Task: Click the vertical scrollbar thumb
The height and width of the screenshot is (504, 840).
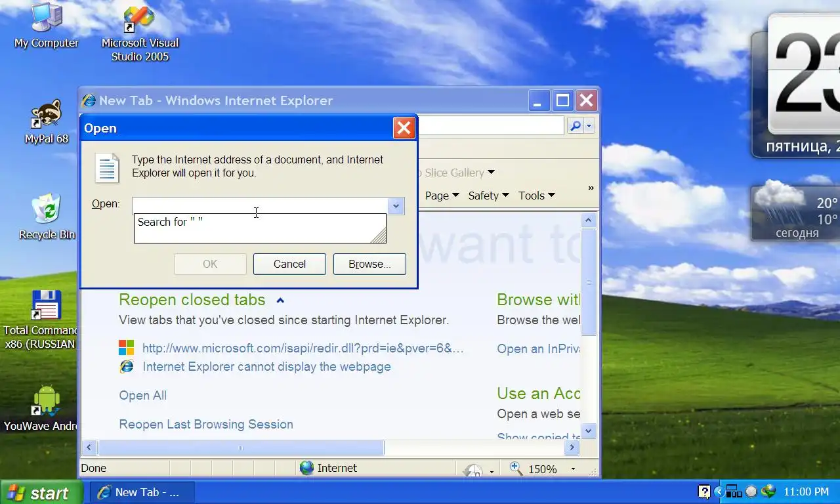Action: click(x=589, y=282)
